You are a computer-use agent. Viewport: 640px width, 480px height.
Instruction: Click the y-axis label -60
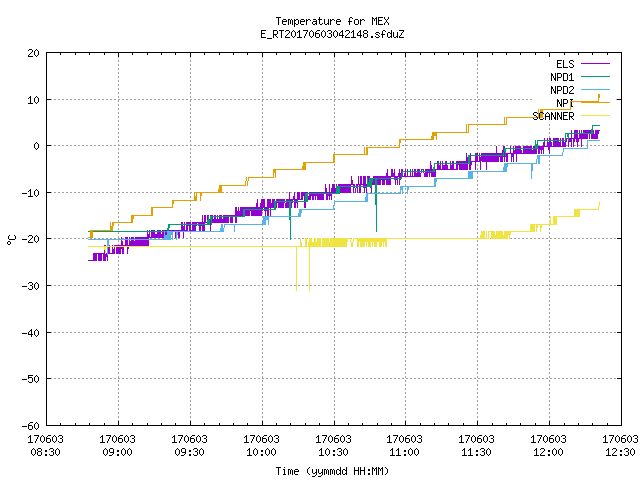pyautogui.click(x=31, y=426)
